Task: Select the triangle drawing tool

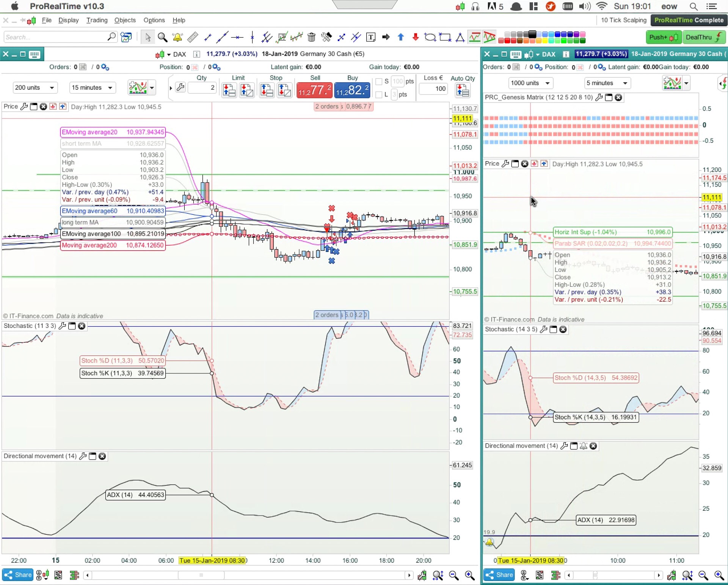Action: coord(460,37)
